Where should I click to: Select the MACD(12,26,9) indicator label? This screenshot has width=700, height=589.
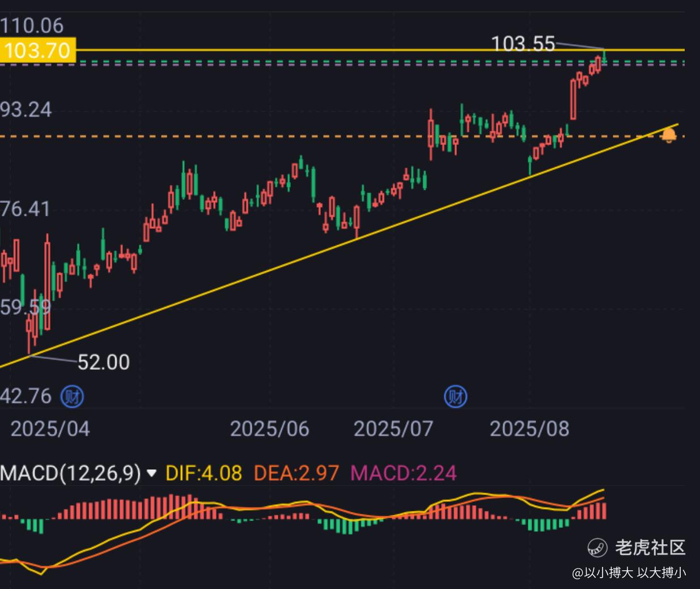pyautogui.click(x=70, y=473)
